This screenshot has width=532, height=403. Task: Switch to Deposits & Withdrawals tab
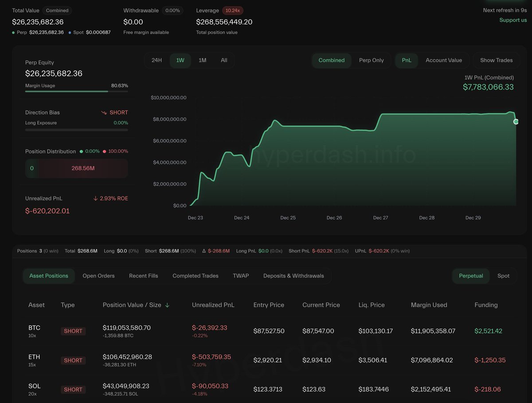tap(293, 276)
